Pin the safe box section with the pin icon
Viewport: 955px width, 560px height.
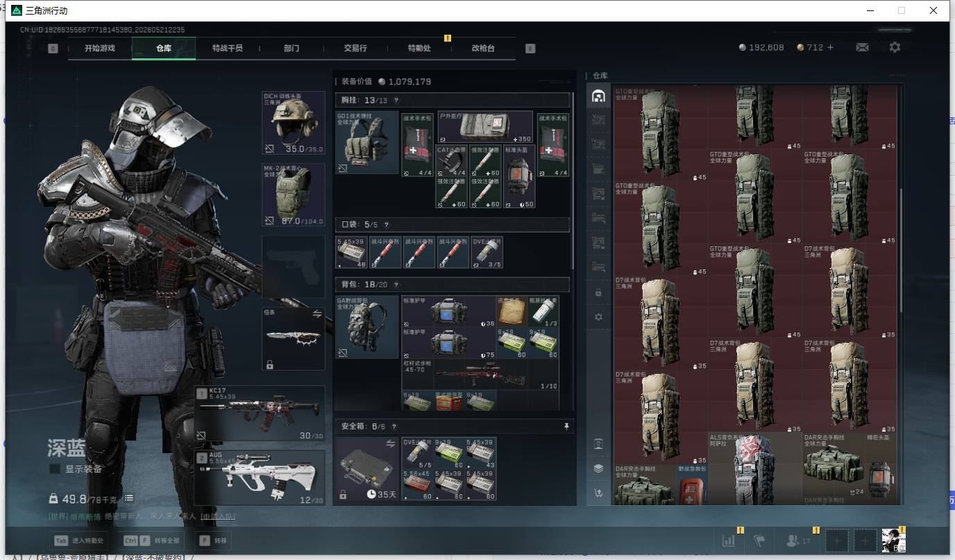tap(566, 426)
